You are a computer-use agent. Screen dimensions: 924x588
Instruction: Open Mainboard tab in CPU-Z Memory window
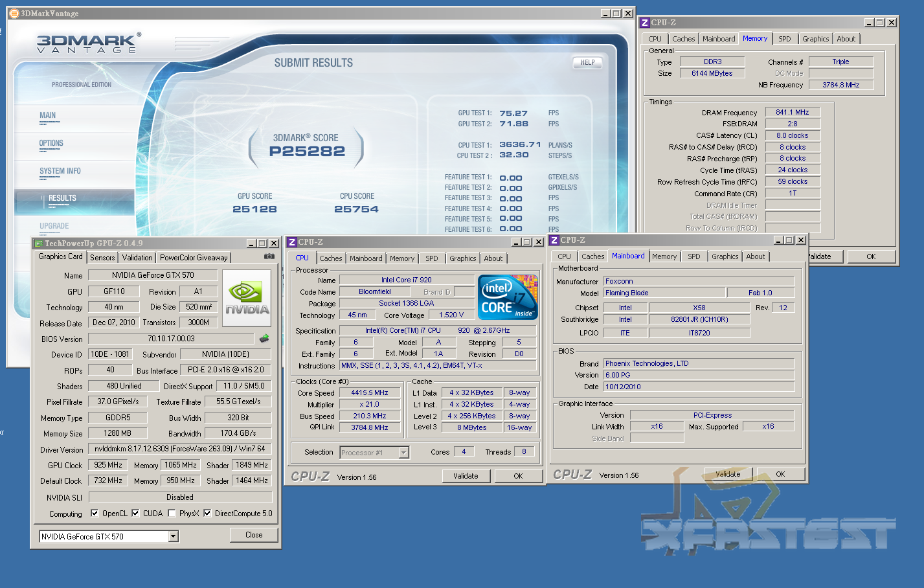(x=719, y=39)
